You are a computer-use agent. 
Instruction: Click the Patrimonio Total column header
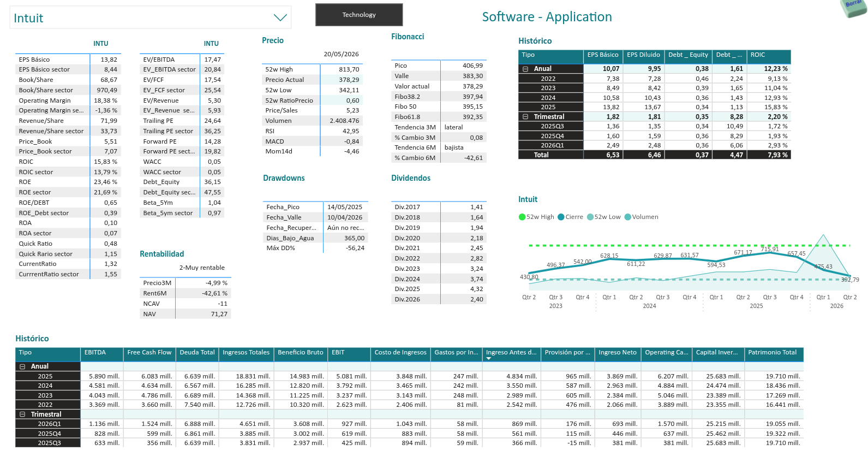coord(772,353)
